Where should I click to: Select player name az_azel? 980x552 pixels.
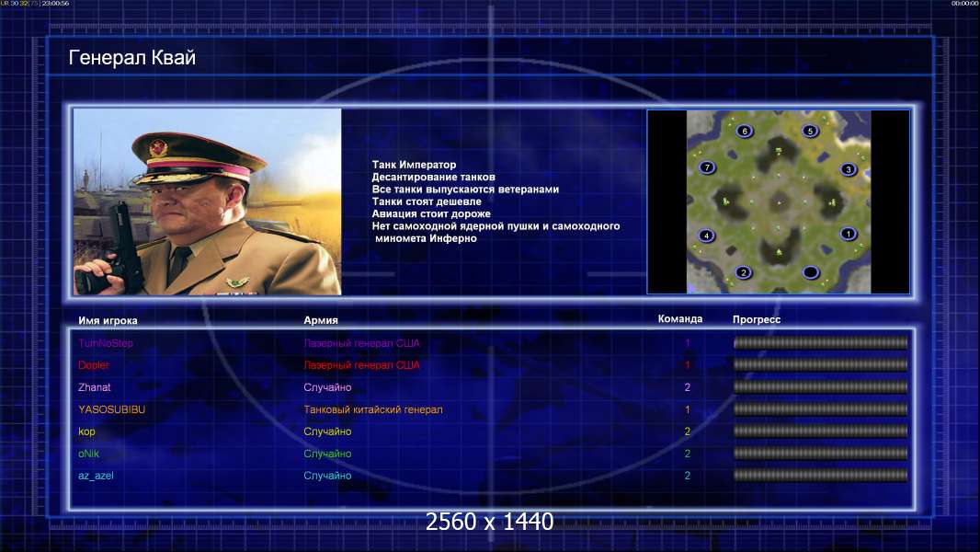tap(96, 476)
